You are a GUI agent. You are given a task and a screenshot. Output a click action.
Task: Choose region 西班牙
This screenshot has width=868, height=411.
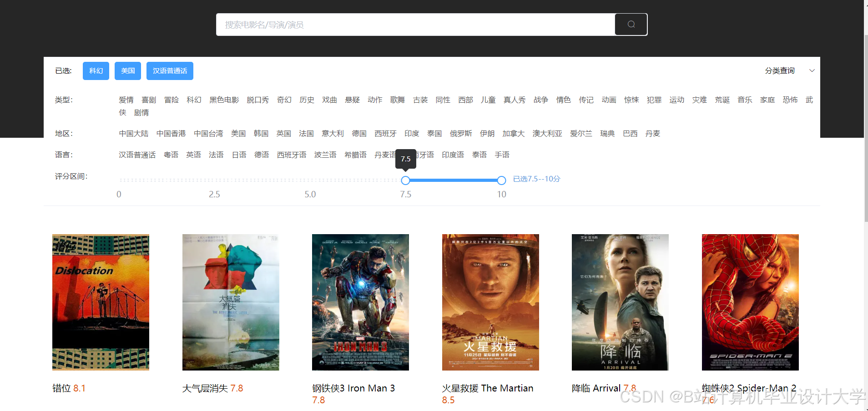(386, 134)
